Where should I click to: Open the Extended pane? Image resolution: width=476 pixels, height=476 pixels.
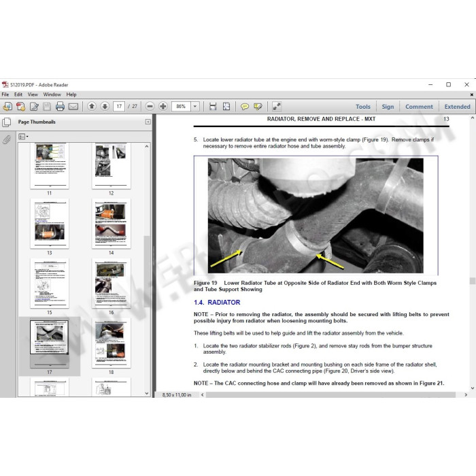click(457, 107)
